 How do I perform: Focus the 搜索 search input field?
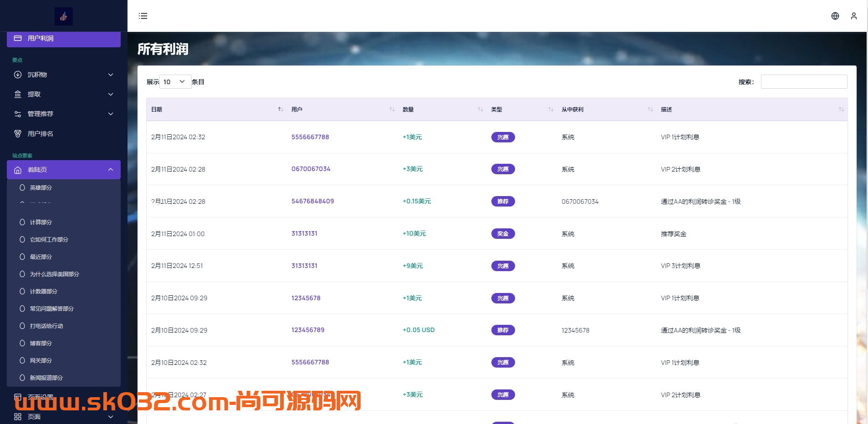click(x=804, y=82)
